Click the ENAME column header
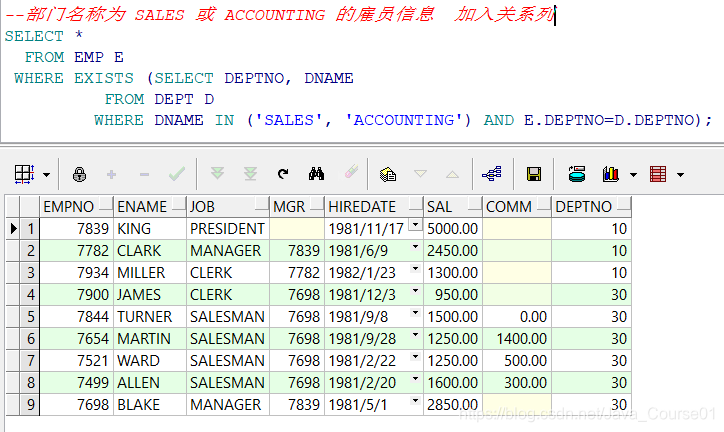724x432 pixels. coord(150,206)
